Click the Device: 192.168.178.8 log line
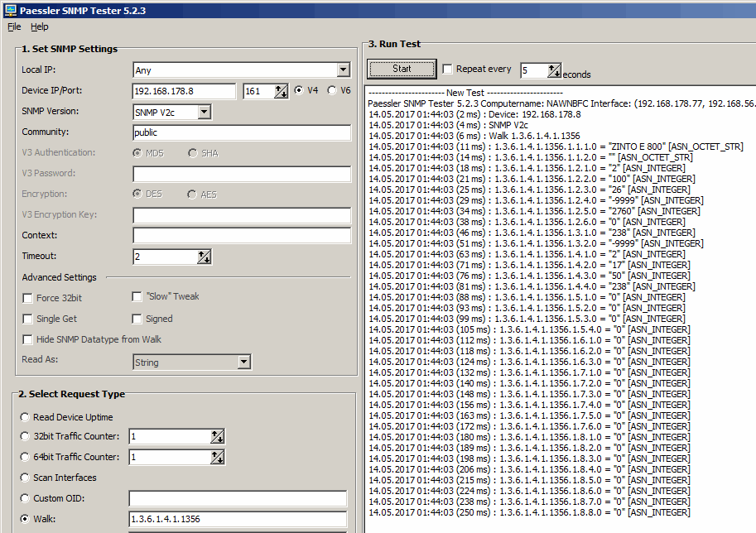This screenshot has height=533, width=756. 475,114
